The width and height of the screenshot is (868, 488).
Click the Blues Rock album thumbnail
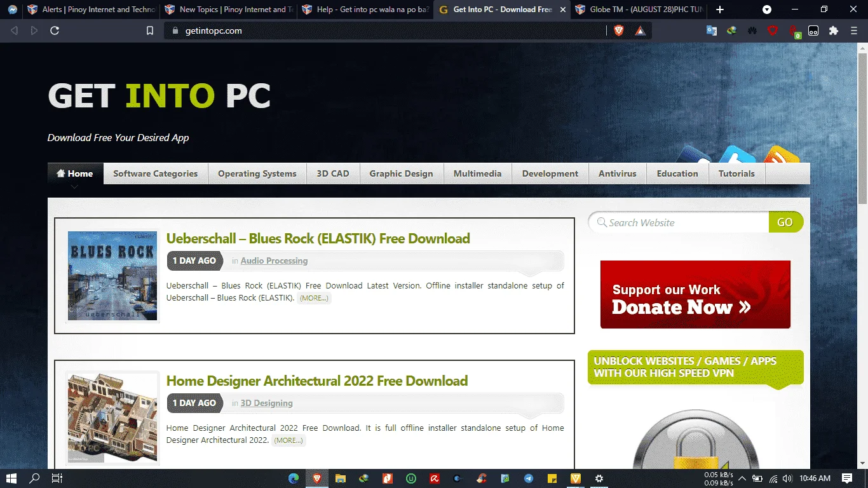pyautogui.click(x=112, y=276)
